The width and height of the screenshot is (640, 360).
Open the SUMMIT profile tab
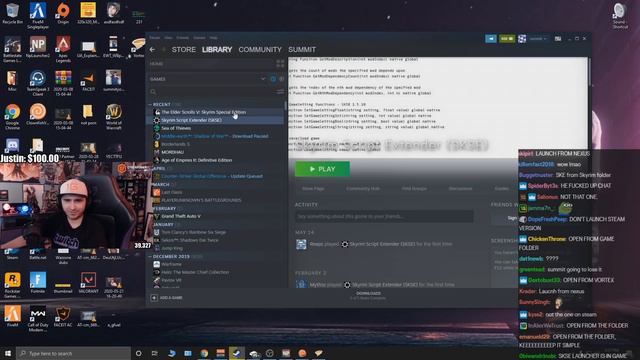click(x=302, y=49)
